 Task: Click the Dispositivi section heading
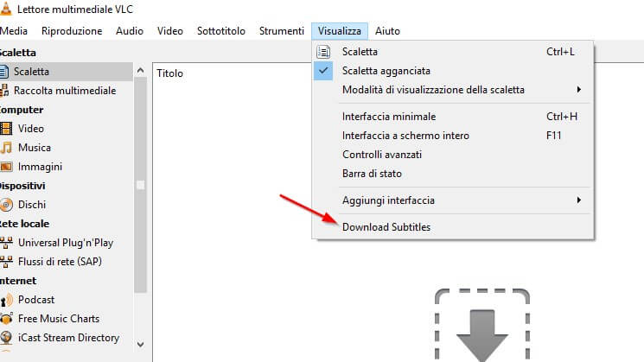coord(22,186)
